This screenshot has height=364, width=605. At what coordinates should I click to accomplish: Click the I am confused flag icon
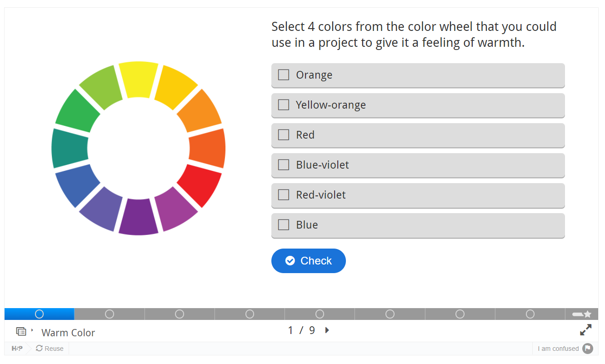(588, 349)
